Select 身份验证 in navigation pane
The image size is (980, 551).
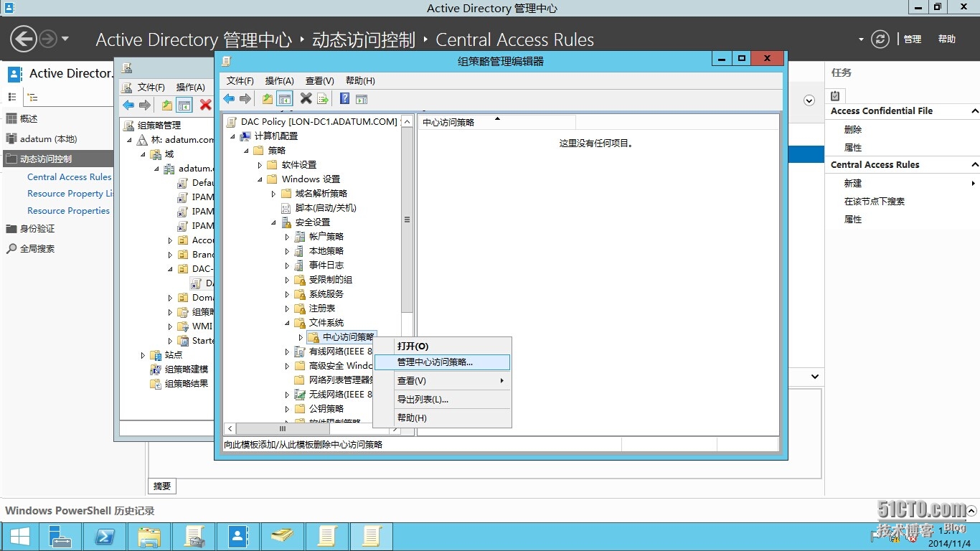(37, 229)
